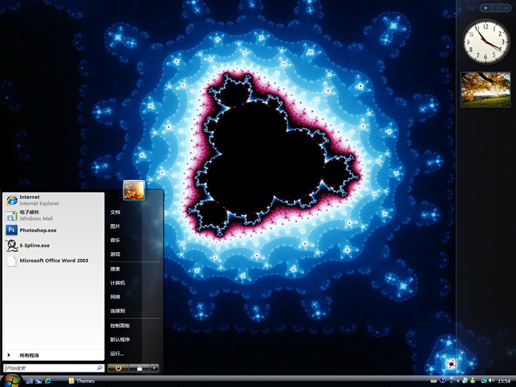The height and width of the screenshot is (387, 516).
Task: Click the green messenger user tray icon
Action: point(473,380)
